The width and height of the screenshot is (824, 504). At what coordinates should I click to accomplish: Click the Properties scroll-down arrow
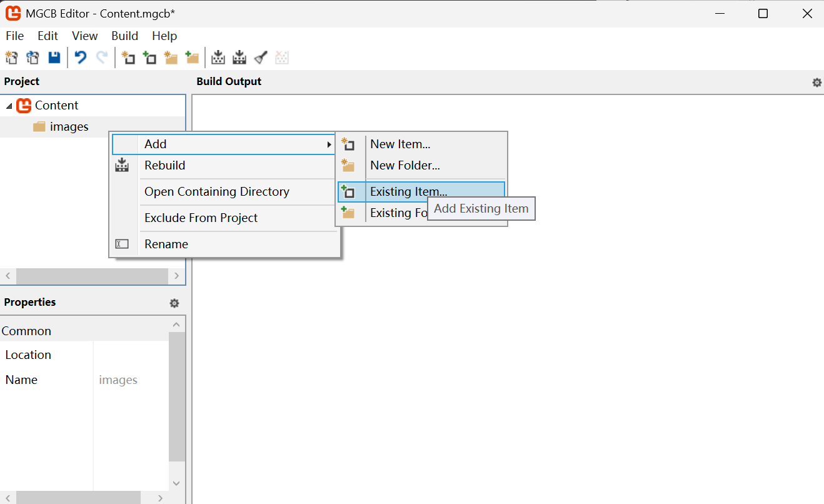point(176,483)
